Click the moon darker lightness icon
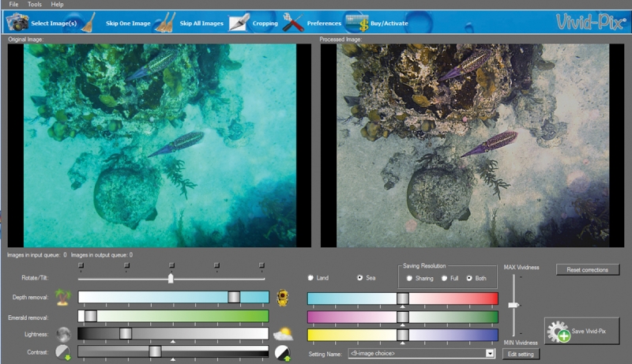 [63, 334]
